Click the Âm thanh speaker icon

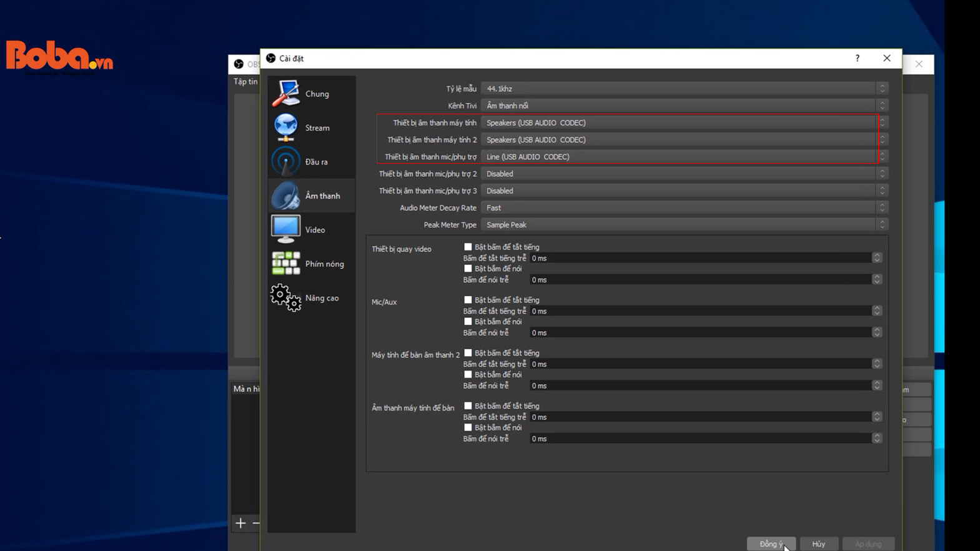[x=286, y=196]
